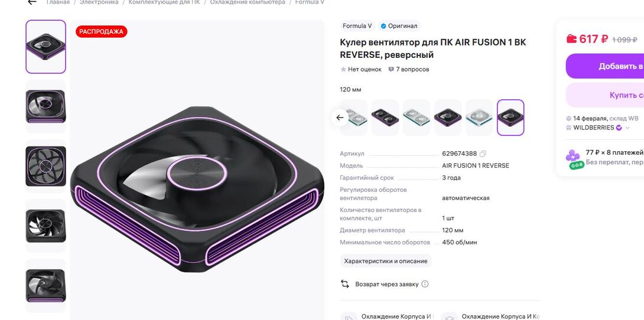Click the back arrow in the breadcrumb bar

(x=32, y=2)
